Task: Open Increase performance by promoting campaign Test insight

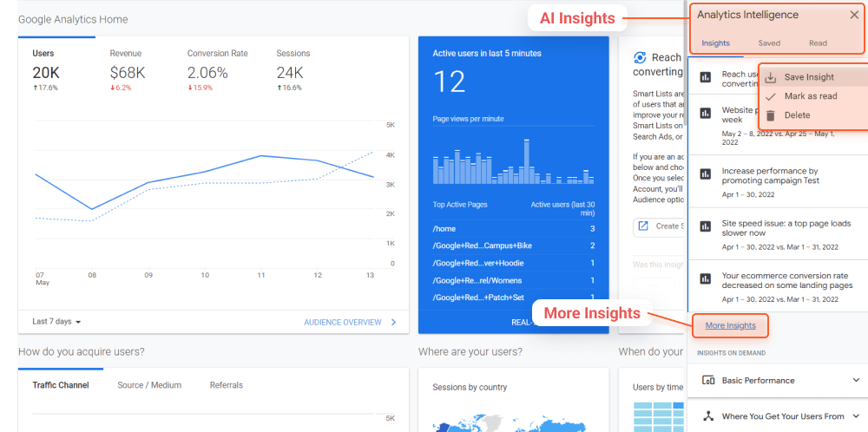Action: coord(777,182)
